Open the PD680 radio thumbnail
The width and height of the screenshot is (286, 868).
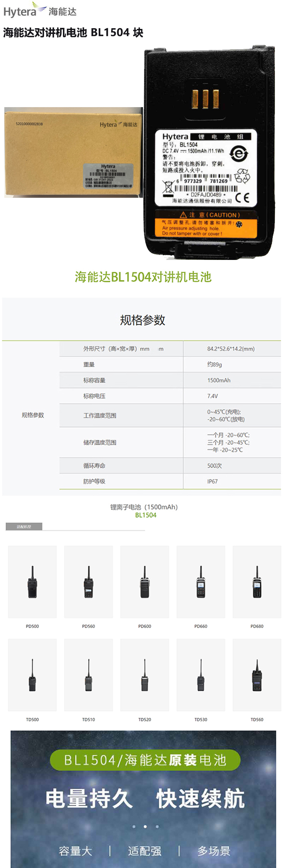coord(257,582)
